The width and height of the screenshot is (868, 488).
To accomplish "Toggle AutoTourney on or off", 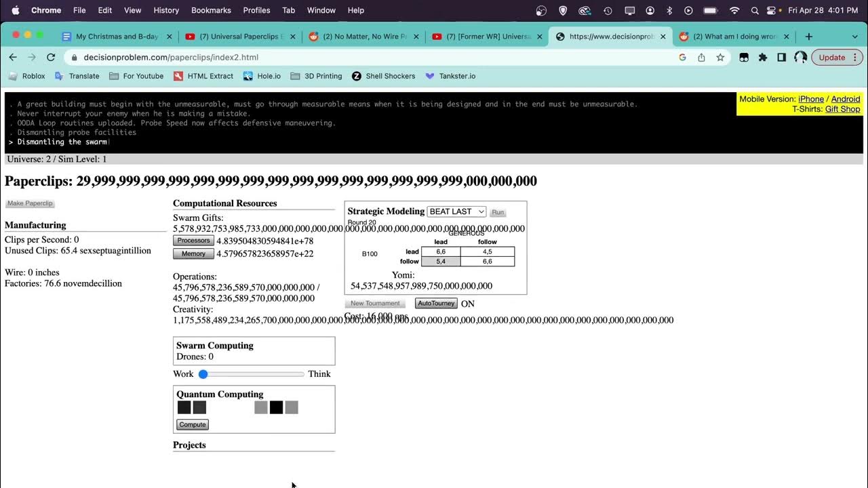I will click(436, 304).
